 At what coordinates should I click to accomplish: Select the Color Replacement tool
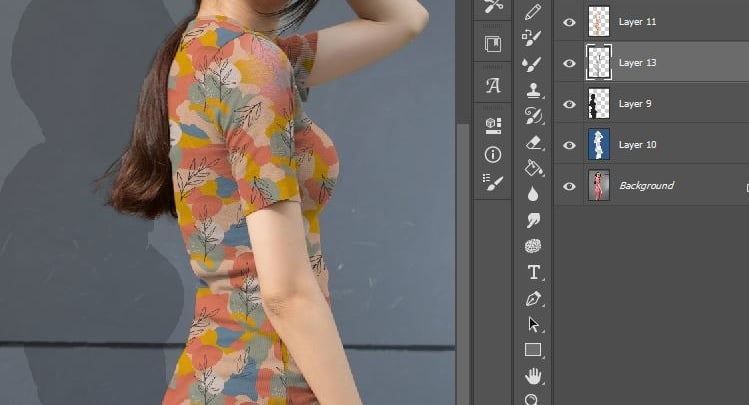click(531, 38)
